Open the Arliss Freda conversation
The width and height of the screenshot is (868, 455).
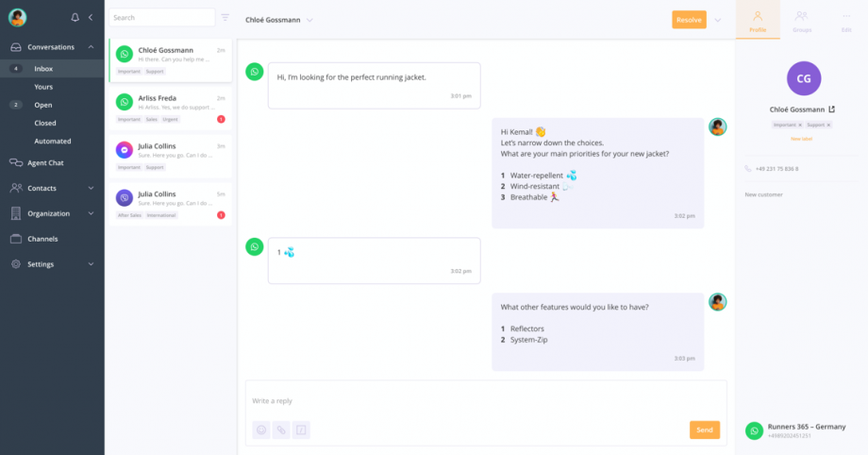click(171, 108)
